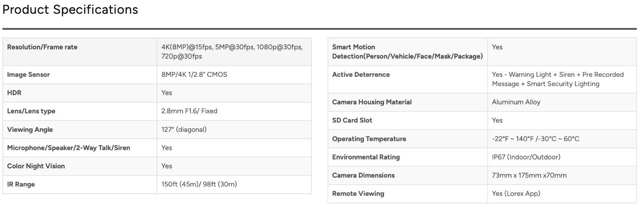Viewport: 644px width, 213px height.
Task: Click the Microphone/Speaker/2-Way Talk/Siren label
Action: pos(69,148)
